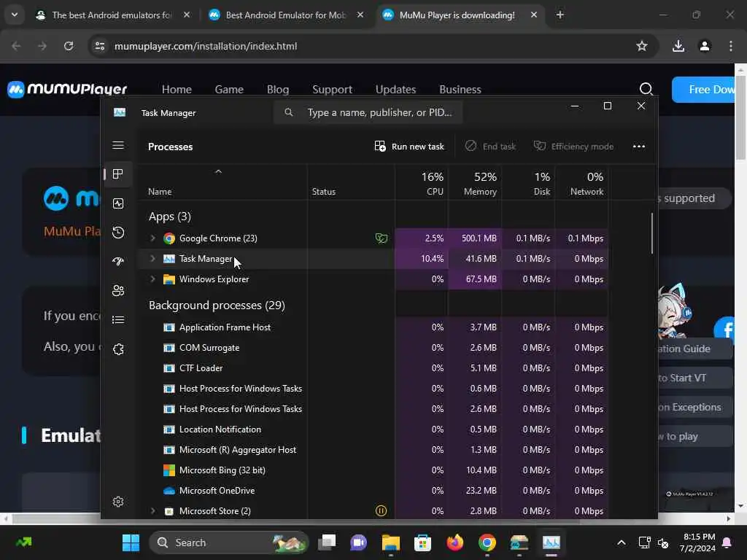The height and width of the screenshot is (560, 747).
Task: Click the Microsoft OneDrive cloud icon
Action: (x=169, y=491)
